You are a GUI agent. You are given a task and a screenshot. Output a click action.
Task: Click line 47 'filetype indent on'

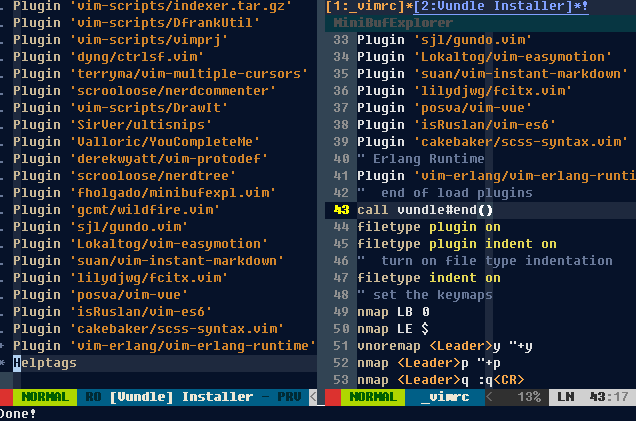[x=429, y=278]
